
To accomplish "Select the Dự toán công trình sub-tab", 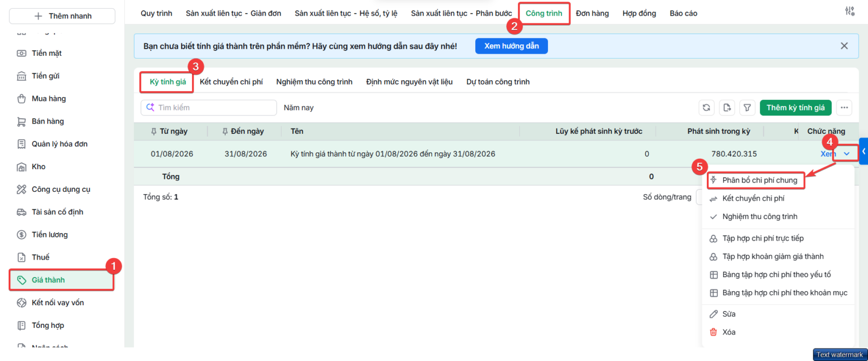I will (x=498, y=82).
